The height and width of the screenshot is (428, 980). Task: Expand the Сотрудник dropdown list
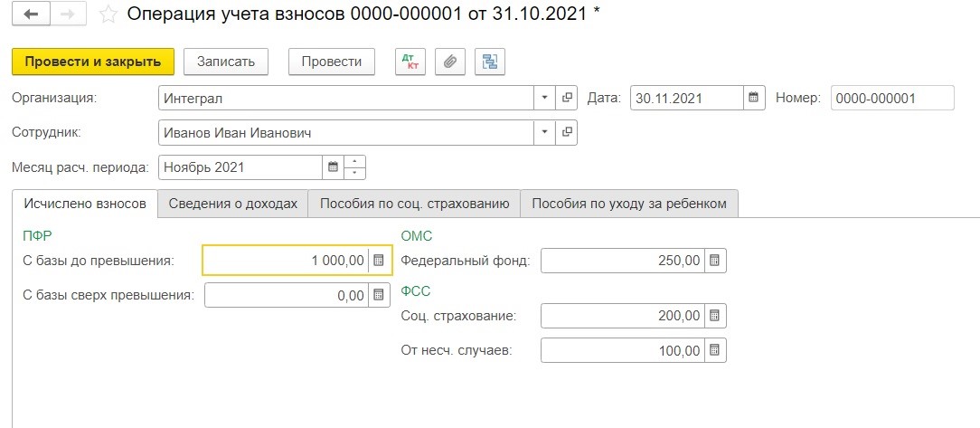(545, 133)
